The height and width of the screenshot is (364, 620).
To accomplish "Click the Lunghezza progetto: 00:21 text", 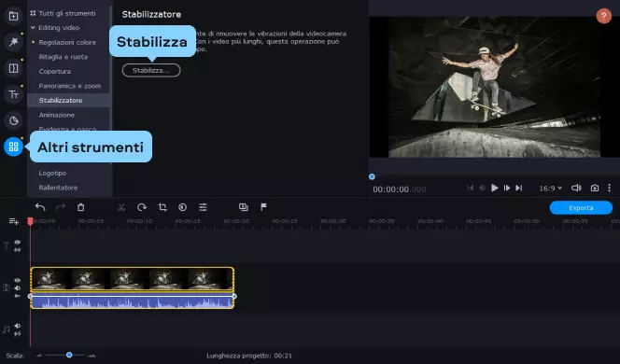I will click(x=249, y=356).
